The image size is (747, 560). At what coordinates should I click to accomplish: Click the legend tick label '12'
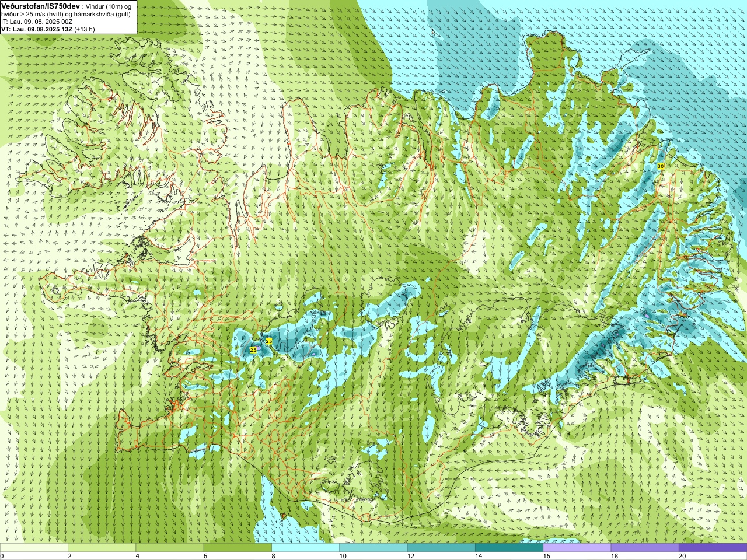(x=411, y=556)
